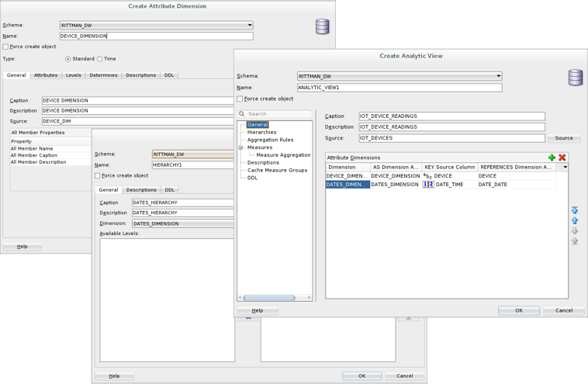This screenshot has width=588, height=384.
Task: Click Caption field with DATES_HIERARCHY
Action: (x=183, y=202)
